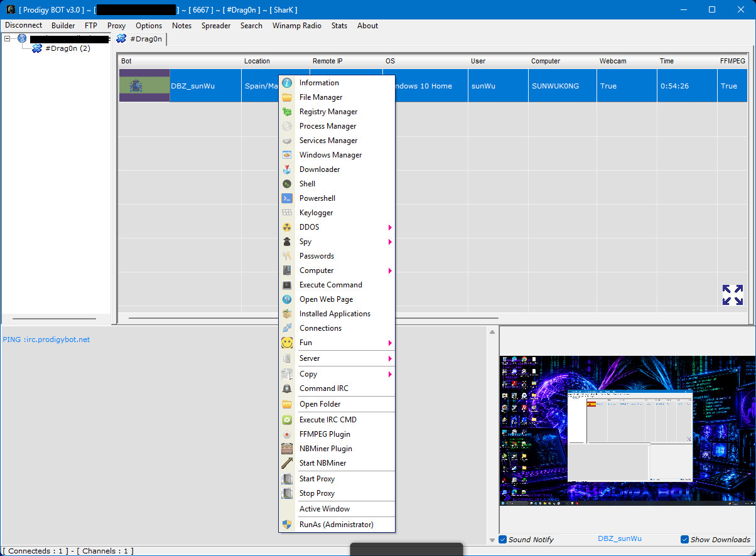Click the Windows Manager icon
The width and height of the screenshot is (756, 556).
pos(287,155)
